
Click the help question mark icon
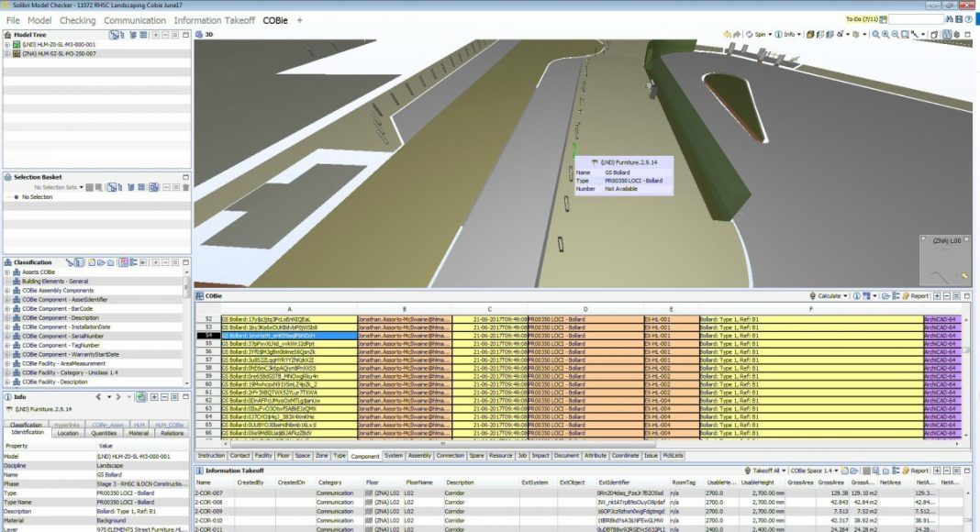(970, 19)
